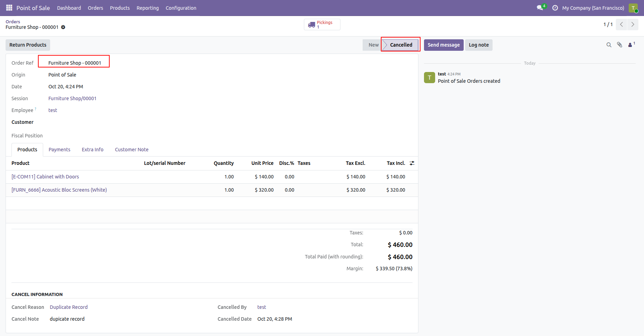Open the Cancelled By test link
This screenshot has width=644, height=336.
(x=261, y=307)
